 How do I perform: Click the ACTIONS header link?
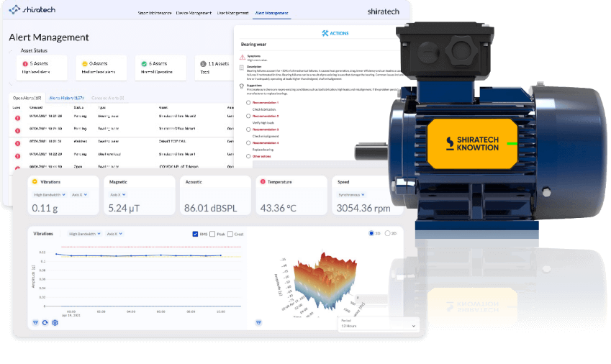(x=335, y=34)
